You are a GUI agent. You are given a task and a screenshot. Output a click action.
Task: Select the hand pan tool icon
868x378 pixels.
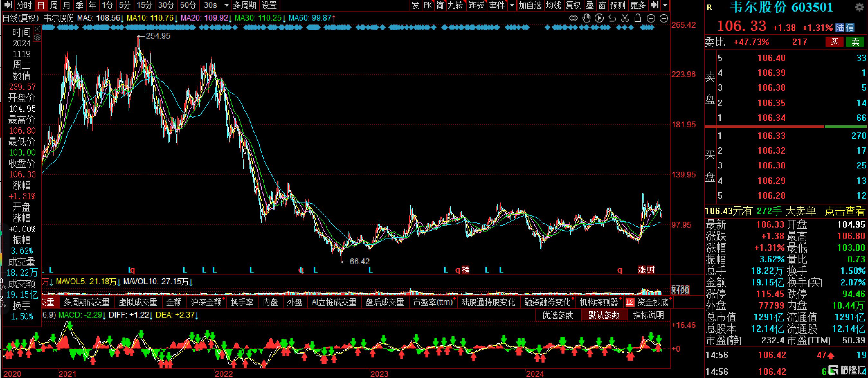tap(586, 18)
